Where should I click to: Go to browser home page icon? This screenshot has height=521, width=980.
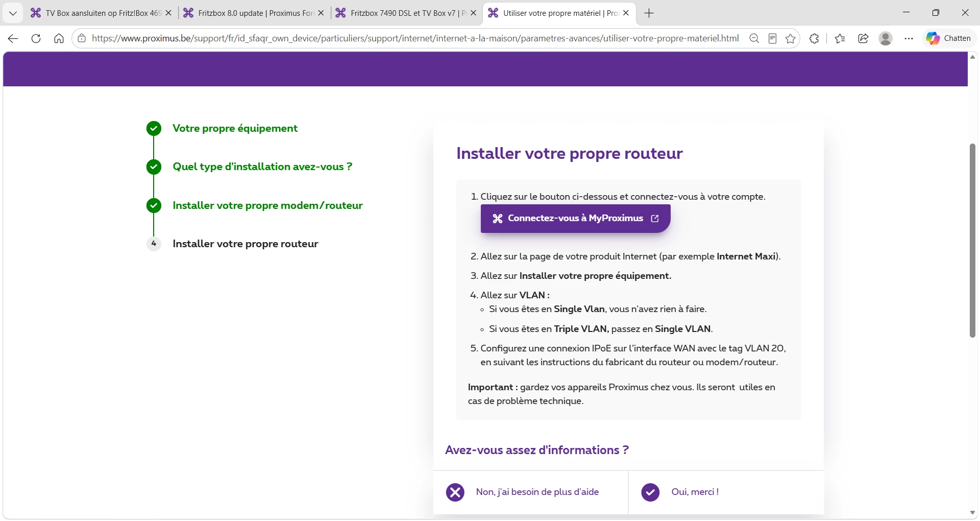pos(59,38)
